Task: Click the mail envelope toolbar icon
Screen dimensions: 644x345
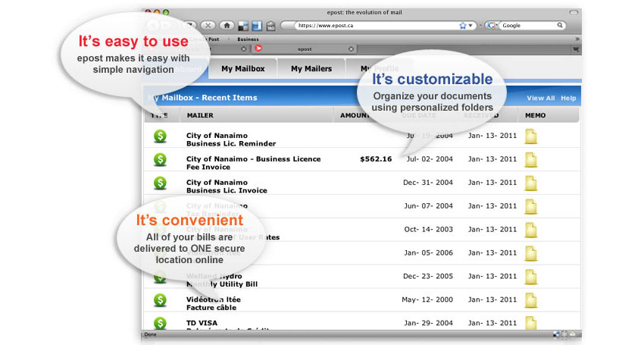Action: click(271, 26)
